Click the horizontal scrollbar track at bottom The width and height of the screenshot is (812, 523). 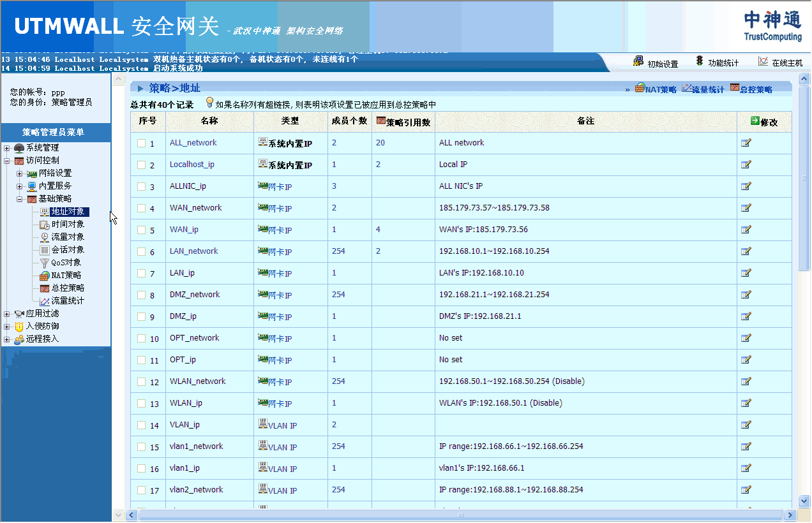[447, 515]
